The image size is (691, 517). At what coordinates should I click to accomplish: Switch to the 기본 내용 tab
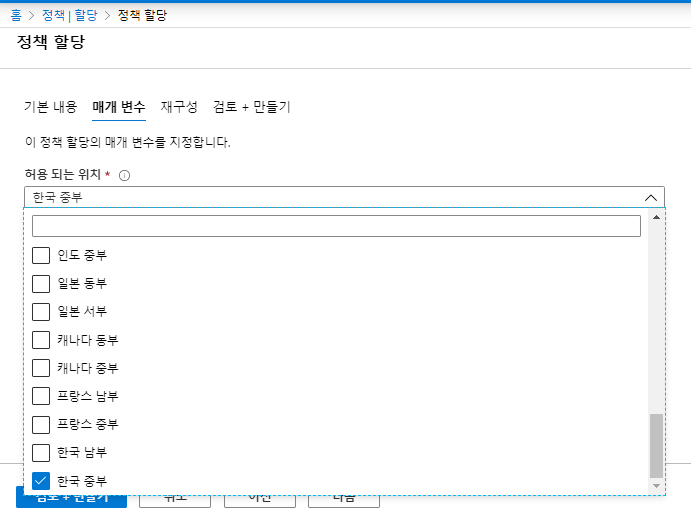pyautogui.click(x=51, y=107)
